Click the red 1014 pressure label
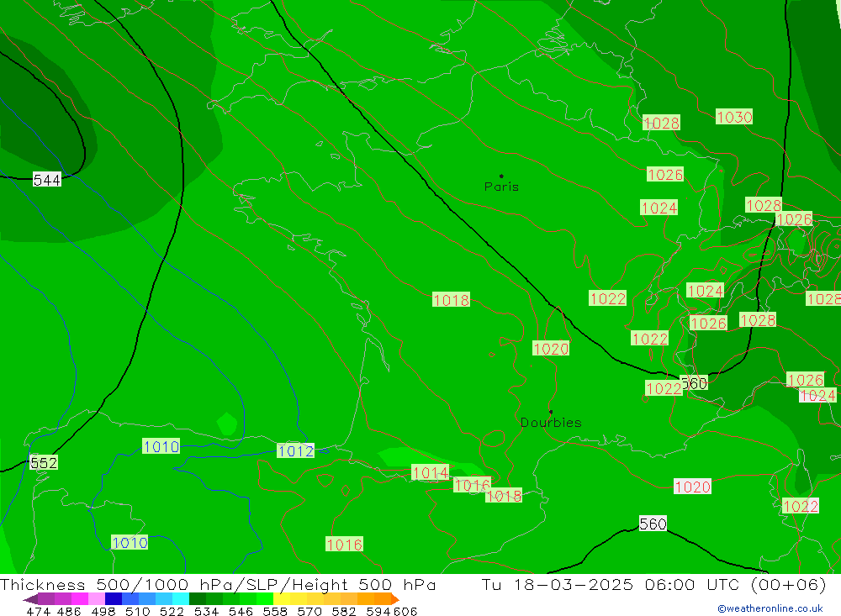 click(x=430, y=472)
